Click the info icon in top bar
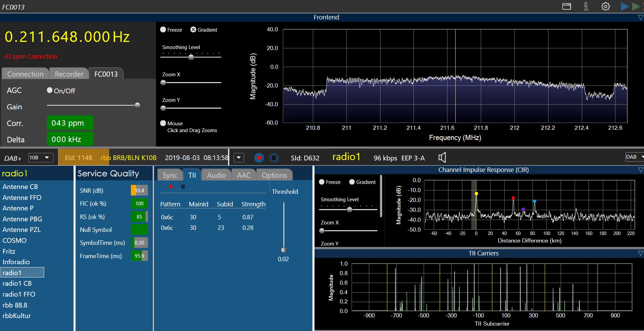 586,6
